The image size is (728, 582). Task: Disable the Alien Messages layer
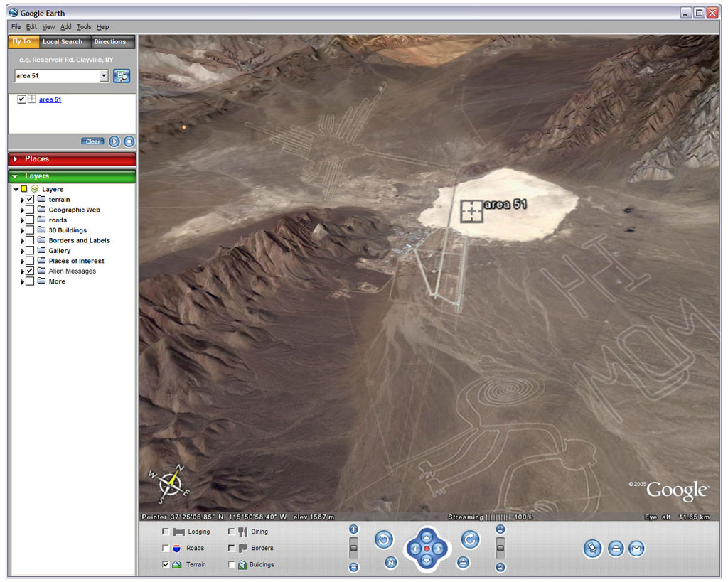coord(30,271)
